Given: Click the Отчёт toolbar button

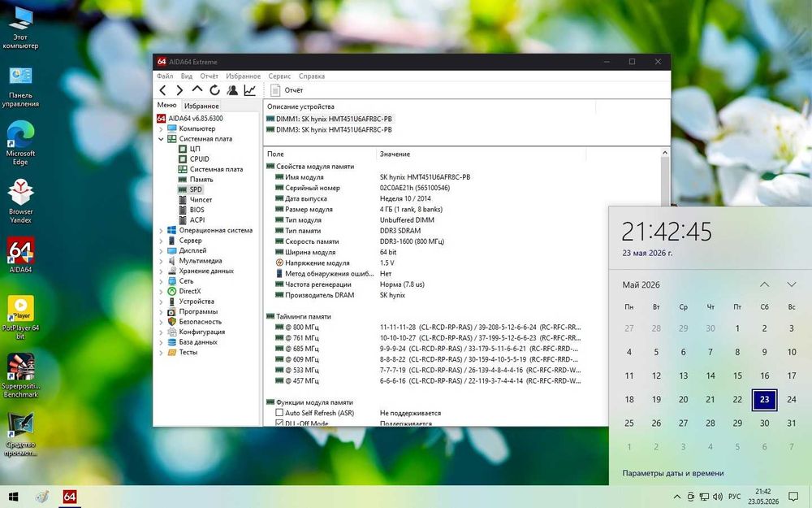Looking at the screenshot, I should 287,90.
